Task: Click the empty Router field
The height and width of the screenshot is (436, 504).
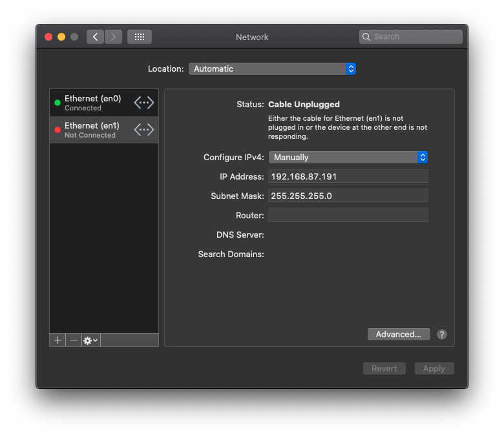Action: (348, 215)
